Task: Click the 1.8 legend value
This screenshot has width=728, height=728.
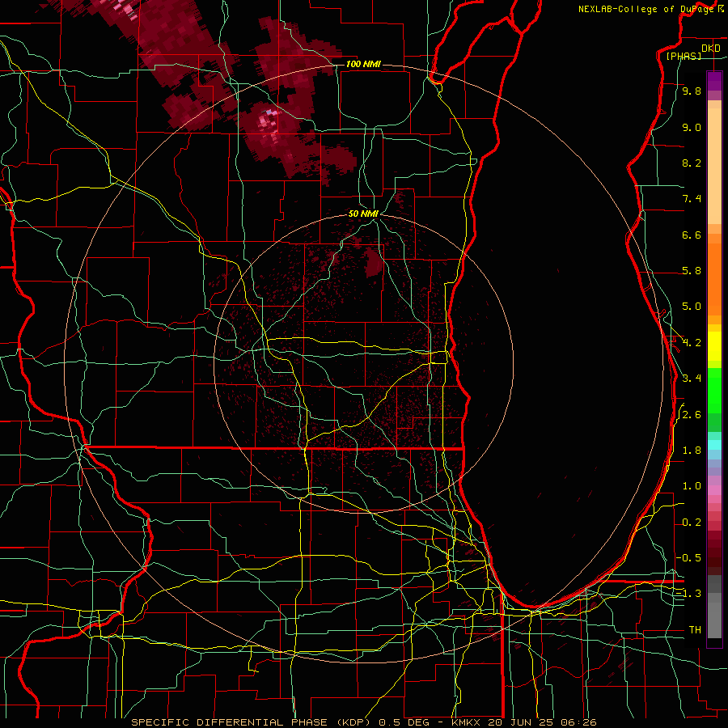Action: point(692,451)
